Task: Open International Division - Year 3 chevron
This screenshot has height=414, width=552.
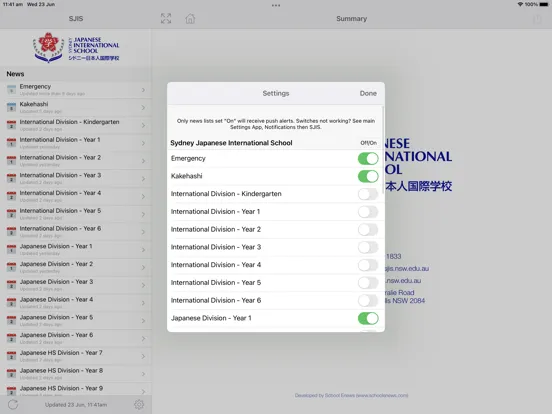Action: point(143,179)
